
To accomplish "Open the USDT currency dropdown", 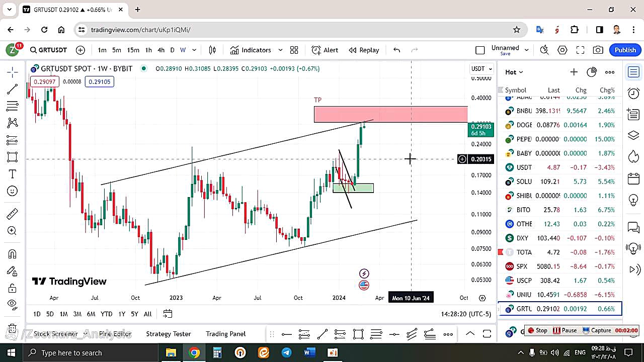I will pyautogui.click(x=482, y=68).
